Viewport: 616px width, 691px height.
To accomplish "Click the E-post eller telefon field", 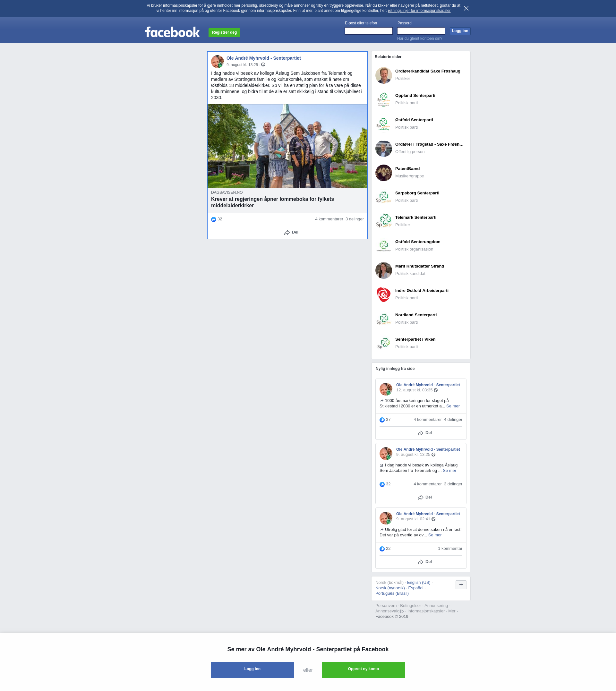I will 368,31.
